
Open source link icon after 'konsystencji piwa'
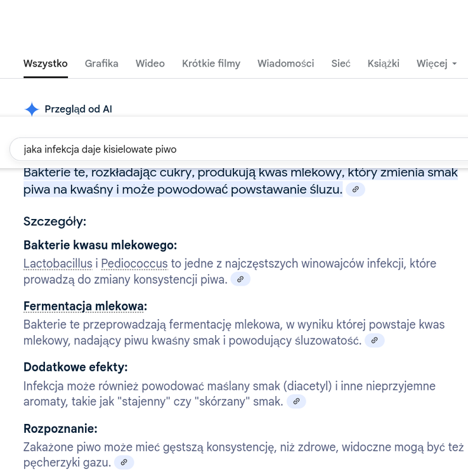coord(240,279)
